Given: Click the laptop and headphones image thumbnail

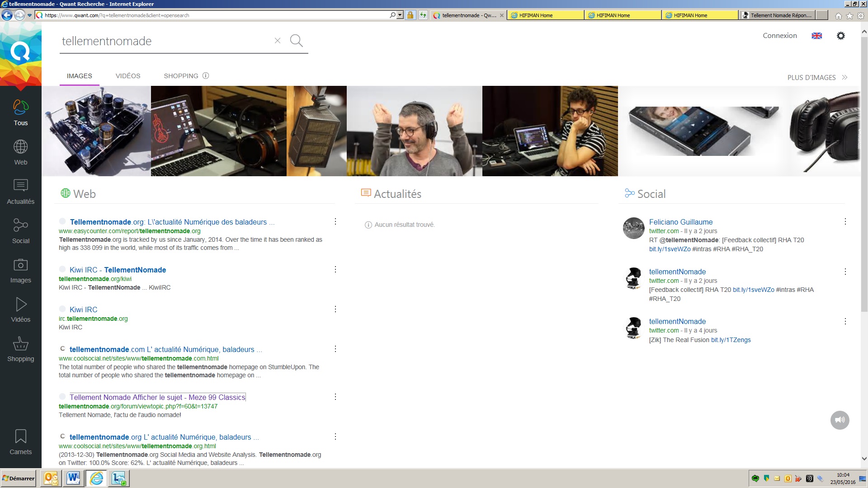Looking at the screenshot, I should pyautogui.click(x=219, y=131).
